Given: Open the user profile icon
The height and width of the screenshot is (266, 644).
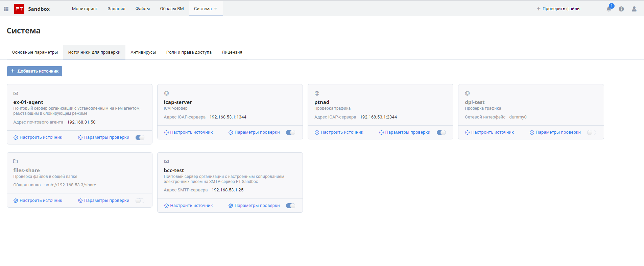Looking at the screenshot, I should 634,9.
